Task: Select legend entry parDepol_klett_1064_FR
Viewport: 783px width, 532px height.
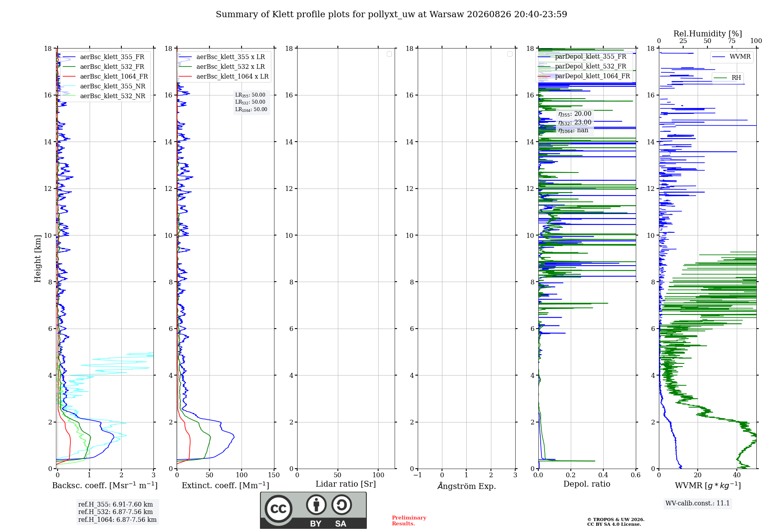Action: click(x=584, y=76)
